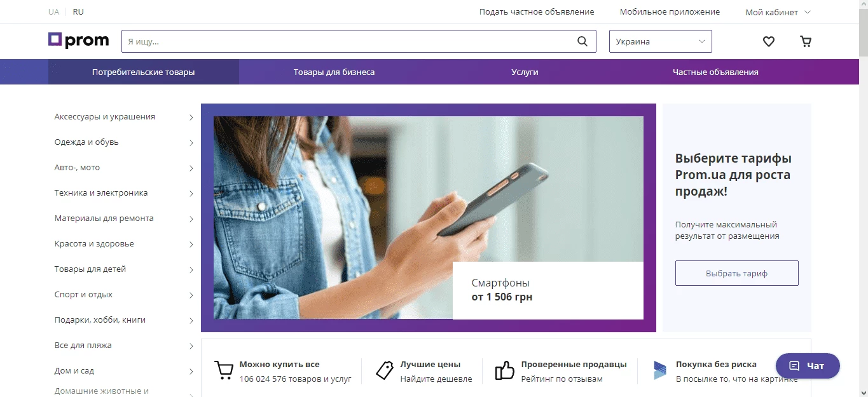
Task: Switch language to RU
Action: click(x=78, y=11)
